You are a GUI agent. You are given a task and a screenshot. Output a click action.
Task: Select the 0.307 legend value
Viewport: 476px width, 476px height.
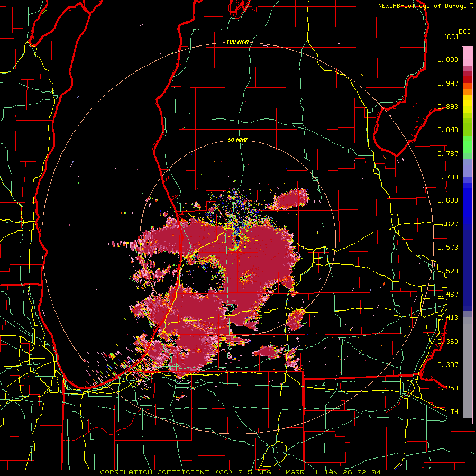click(x=448, y=365)
